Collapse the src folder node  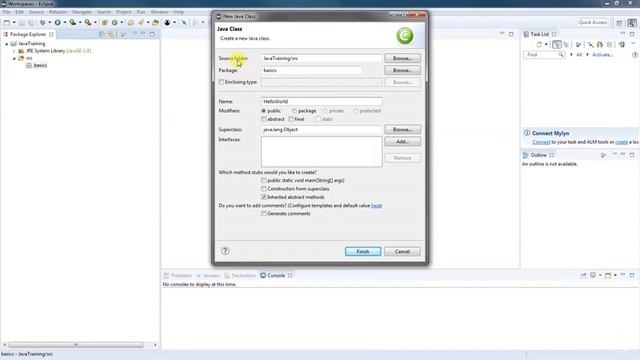point(14,58)
